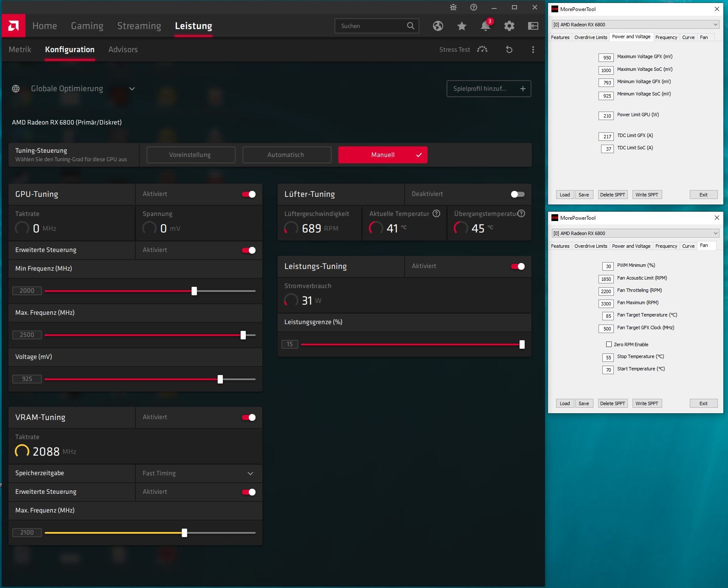Open the notifications bell icon
This screenshot has height=588, width=728.
(486, 26)
